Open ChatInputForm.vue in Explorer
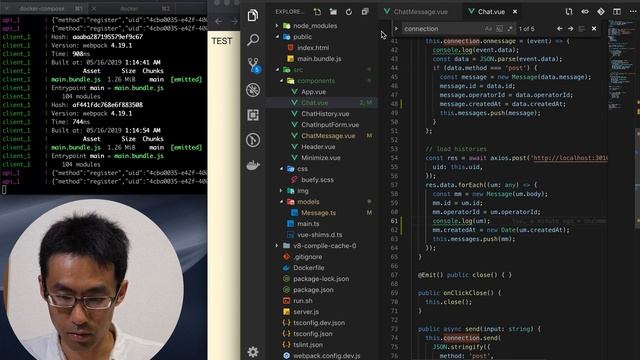The image size is (640, 360). pyautogui.click(x=330, y=125)
